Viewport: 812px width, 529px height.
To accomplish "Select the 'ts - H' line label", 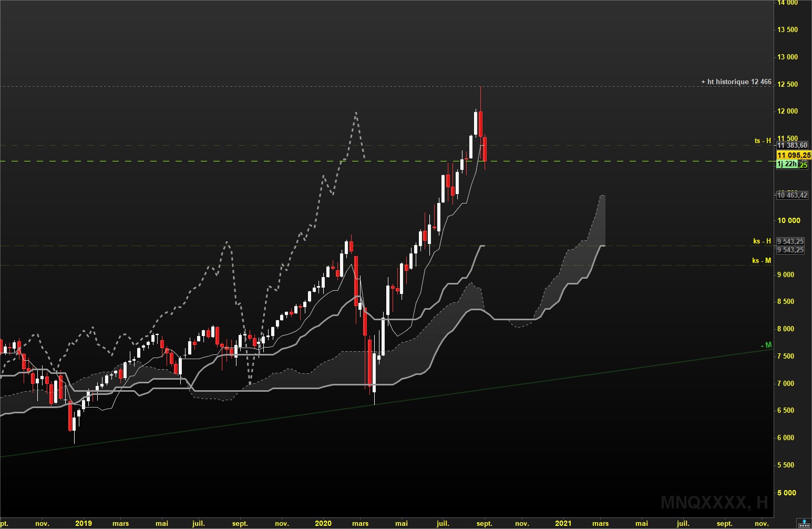I will 763,140.
